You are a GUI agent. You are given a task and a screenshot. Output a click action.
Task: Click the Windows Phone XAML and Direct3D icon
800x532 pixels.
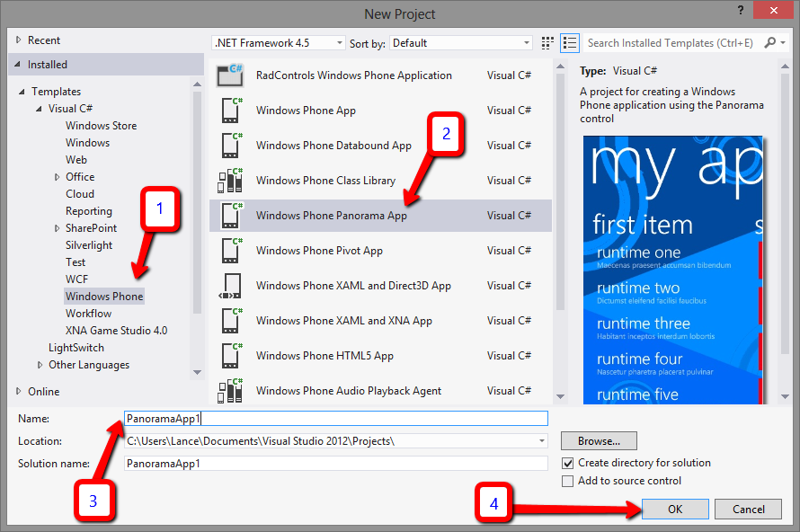(x=231, y=286)
